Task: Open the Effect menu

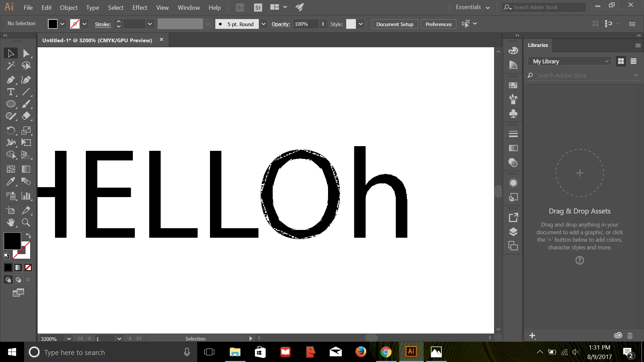Action: point(140,7)
